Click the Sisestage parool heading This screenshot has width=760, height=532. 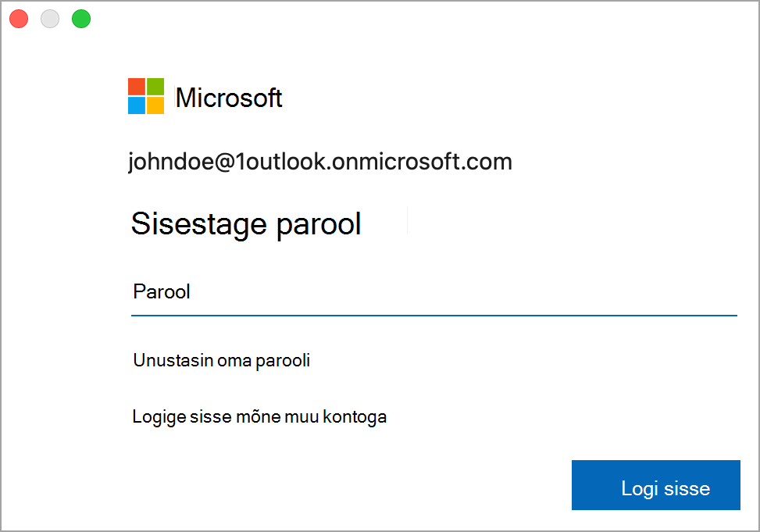point(246,224)
